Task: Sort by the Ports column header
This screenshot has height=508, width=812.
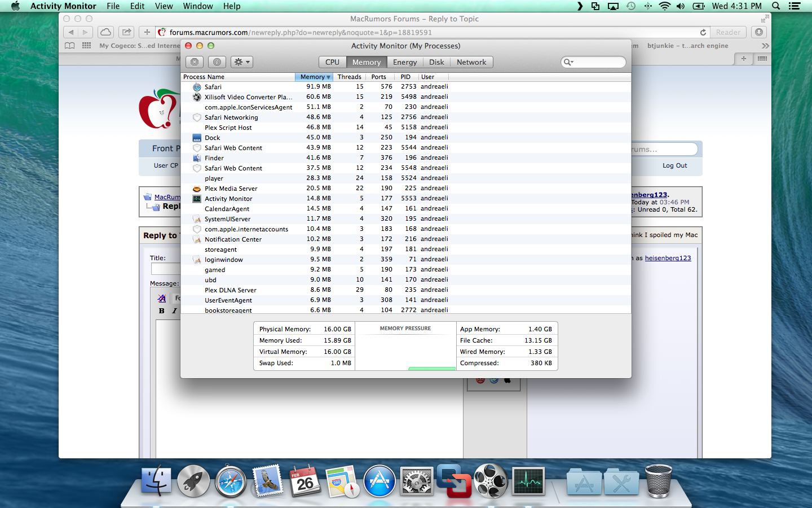Action: 379,77
